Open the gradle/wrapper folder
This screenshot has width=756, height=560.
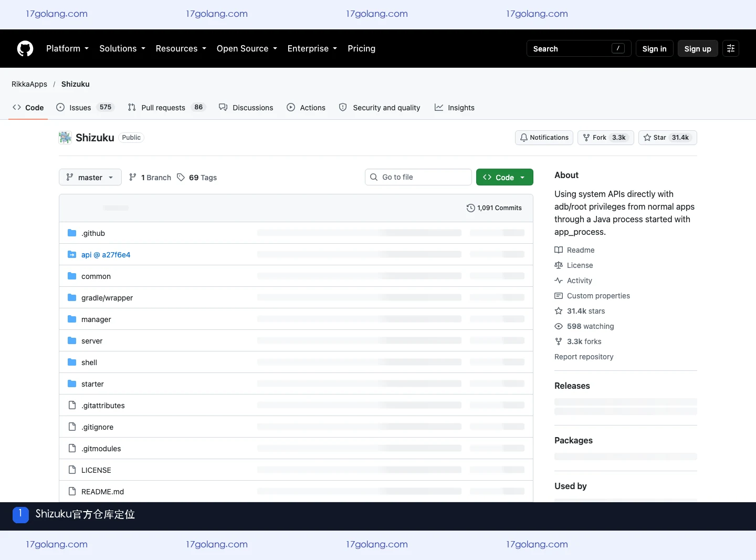pyautogui.click(x=107, y=298)
